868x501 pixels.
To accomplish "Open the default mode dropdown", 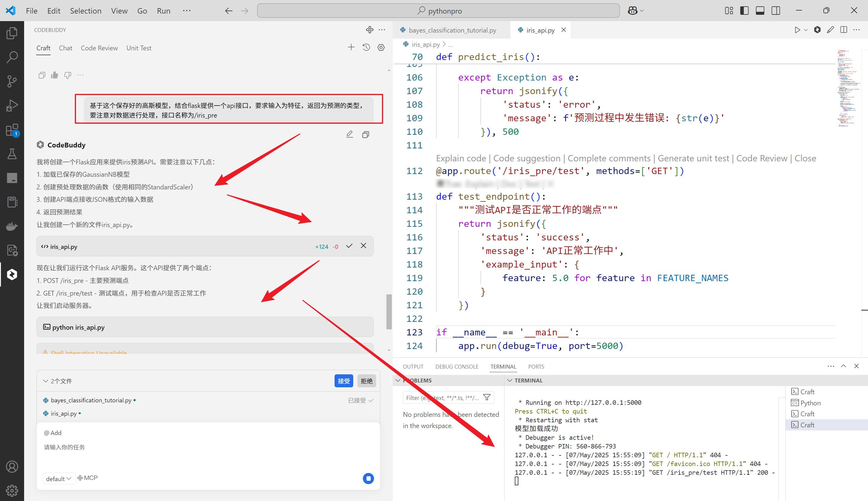I will tap(59, 479).
